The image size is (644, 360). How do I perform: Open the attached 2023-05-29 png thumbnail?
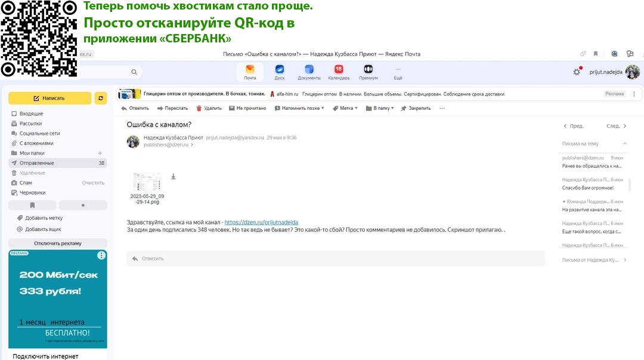click(147, 181)
